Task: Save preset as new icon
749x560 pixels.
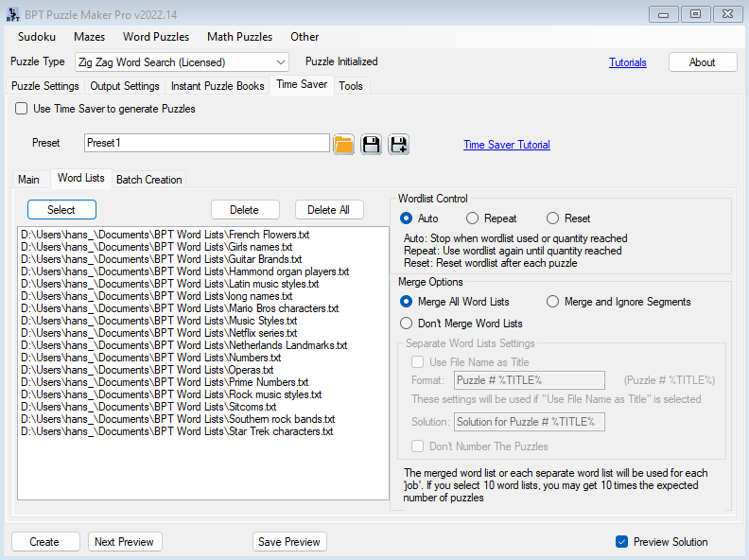Action: coord(398,145)
